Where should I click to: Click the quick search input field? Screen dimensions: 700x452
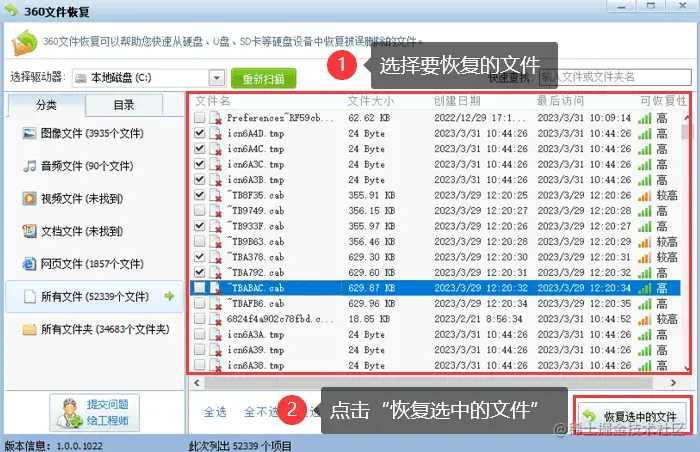[615, 77]
